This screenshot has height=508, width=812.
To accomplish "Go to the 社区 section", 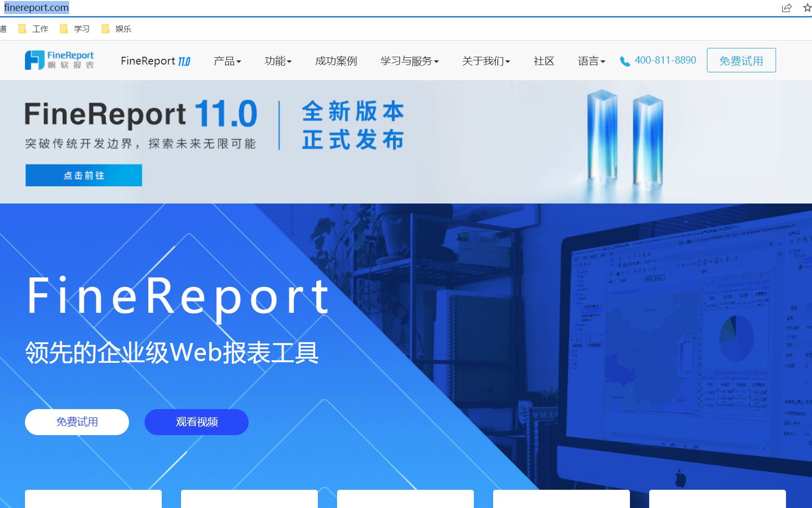I will point(543,61).
